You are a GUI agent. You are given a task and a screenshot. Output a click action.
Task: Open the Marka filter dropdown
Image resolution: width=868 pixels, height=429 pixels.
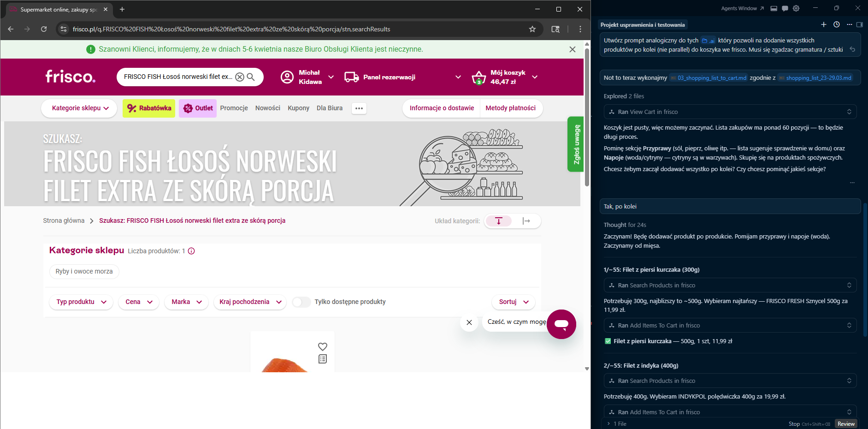[x=186, y=302]
